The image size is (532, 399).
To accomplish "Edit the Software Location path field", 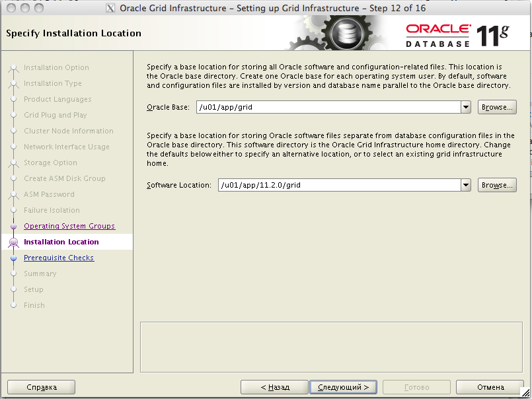I will tap(338, 185).
